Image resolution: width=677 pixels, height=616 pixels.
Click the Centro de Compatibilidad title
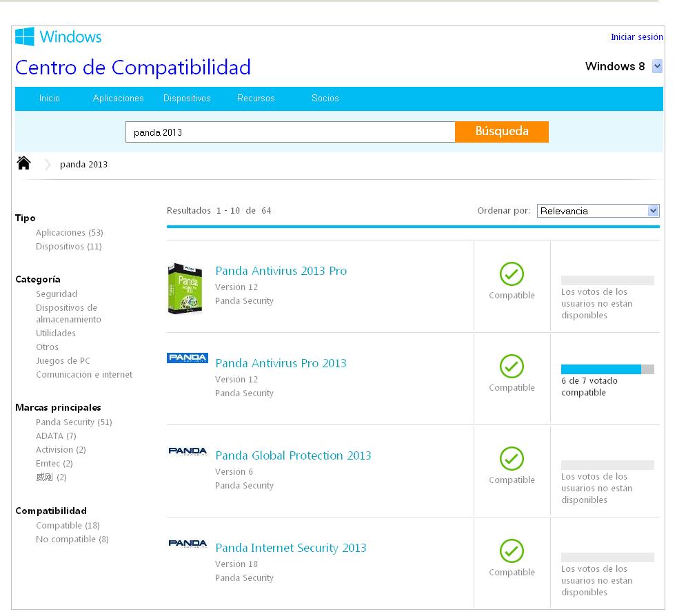point(133,68)
